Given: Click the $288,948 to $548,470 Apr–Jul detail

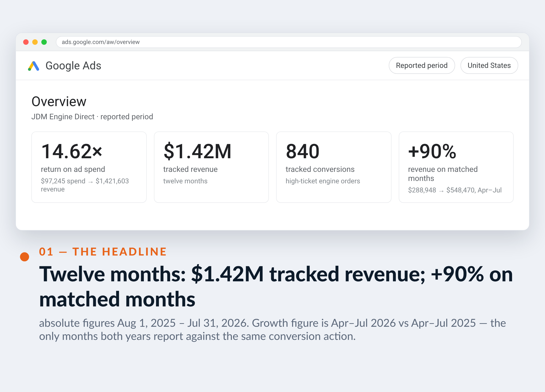Looking at the screenshot, I should coord(455,190).
